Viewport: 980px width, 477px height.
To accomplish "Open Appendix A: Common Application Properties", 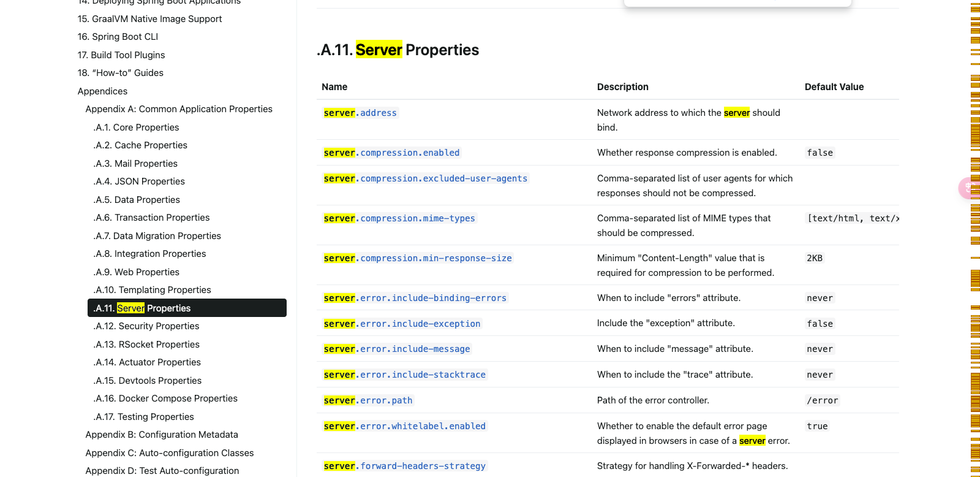I will (x=179, y=109).
